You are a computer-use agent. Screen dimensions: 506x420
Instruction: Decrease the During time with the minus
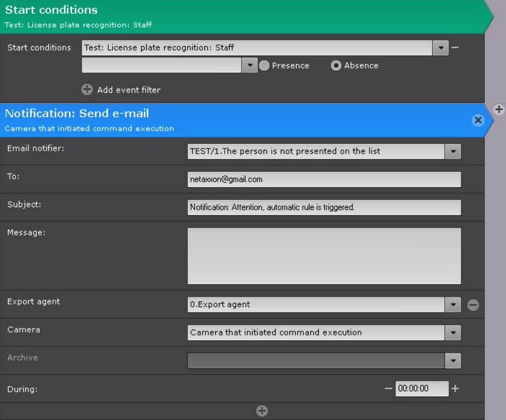pyautogui.click(x=388, y=388)
